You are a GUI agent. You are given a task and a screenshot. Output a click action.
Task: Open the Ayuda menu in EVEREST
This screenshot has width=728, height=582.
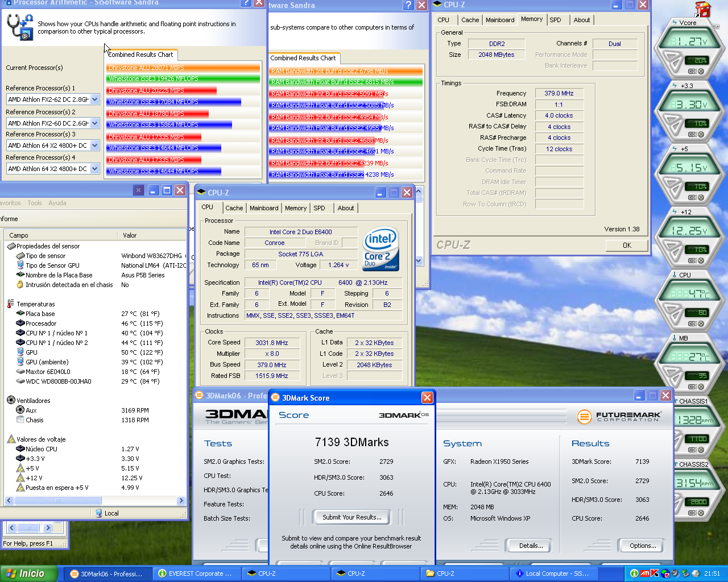(57, 203)
